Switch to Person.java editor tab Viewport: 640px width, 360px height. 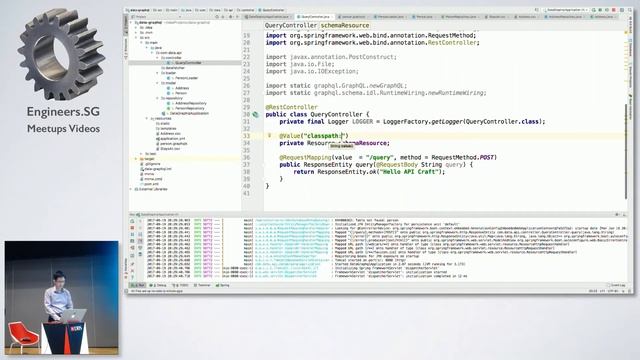click(424, 17)
